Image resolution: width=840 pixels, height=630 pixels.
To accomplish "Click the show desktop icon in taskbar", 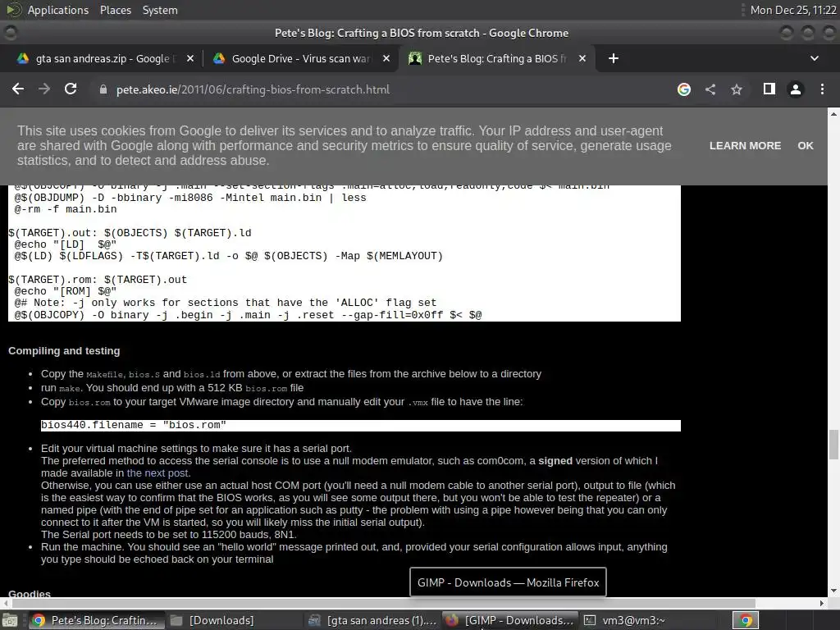I will click(x=10, y=620).
